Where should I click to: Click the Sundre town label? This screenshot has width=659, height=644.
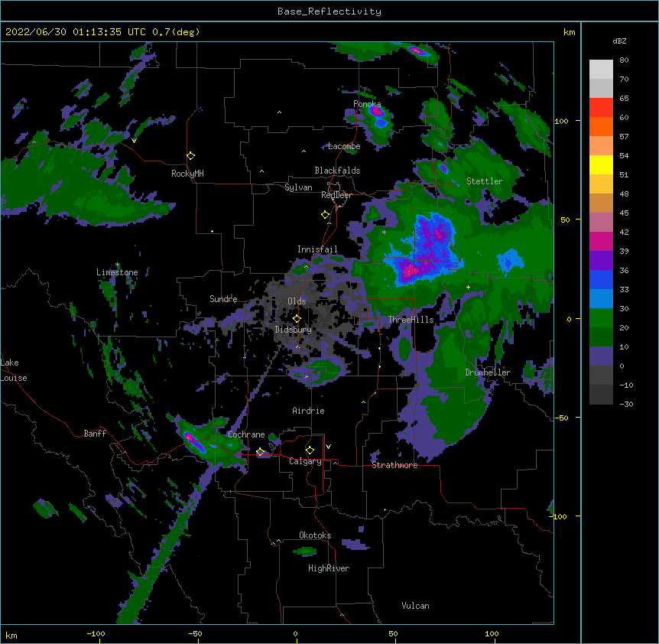click(223, 299)
